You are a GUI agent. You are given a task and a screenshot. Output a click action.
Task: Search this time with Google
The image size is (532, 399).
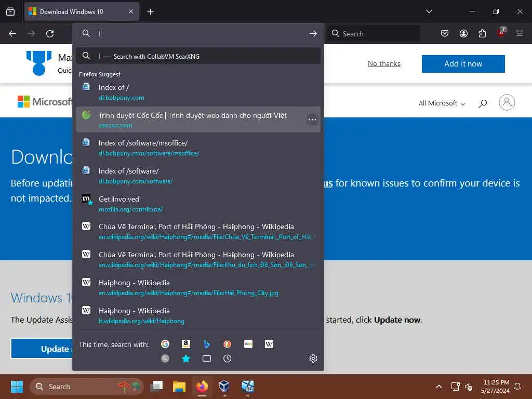point(165,344)
